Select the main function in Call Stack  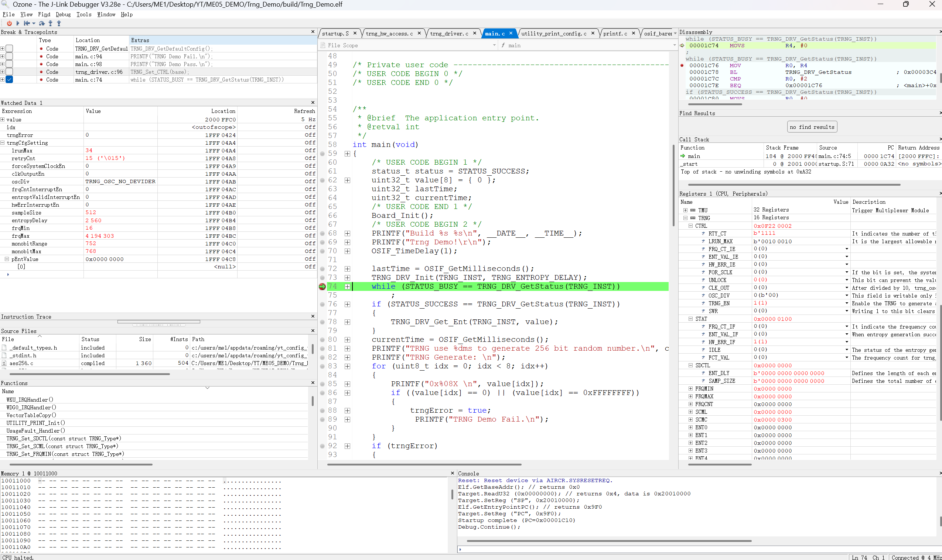[693, 156]
